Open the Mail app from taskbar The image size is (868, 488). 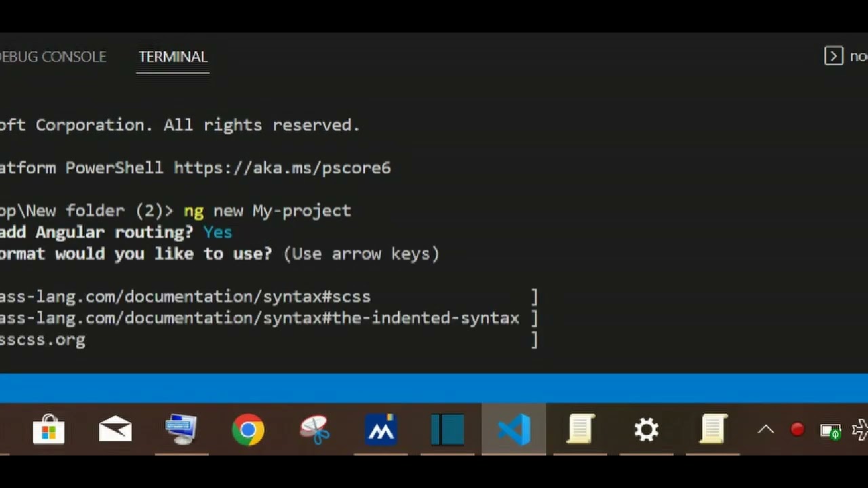tap(115, 430)
